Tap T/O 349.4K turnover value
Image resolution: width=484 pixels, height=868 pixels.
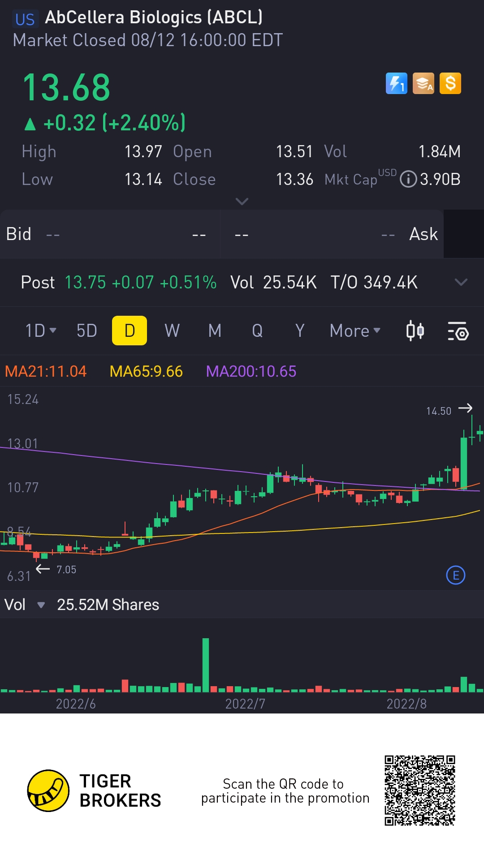(x=374, y=282)
